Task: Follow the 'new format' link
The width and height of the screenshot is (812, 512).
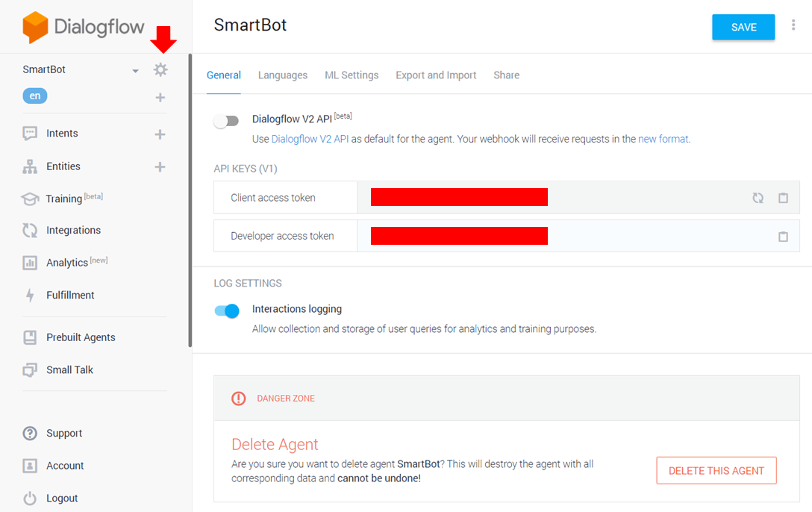Action: [663, 139]
